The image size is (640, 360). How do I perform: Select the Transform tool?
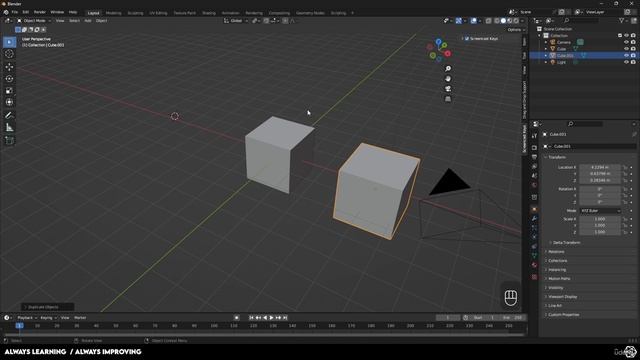tap(9, 102)
